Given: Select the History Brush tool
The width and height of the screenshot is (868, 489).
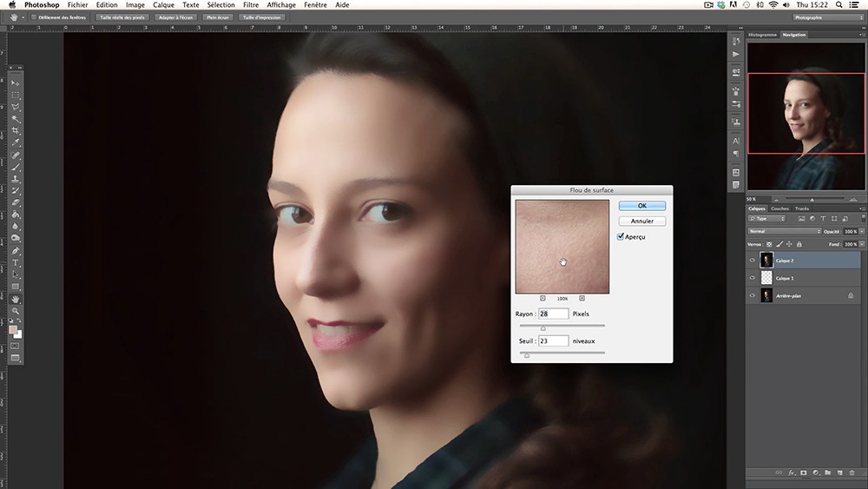Looking at the screenshot, I should click(x=16, y=191).
